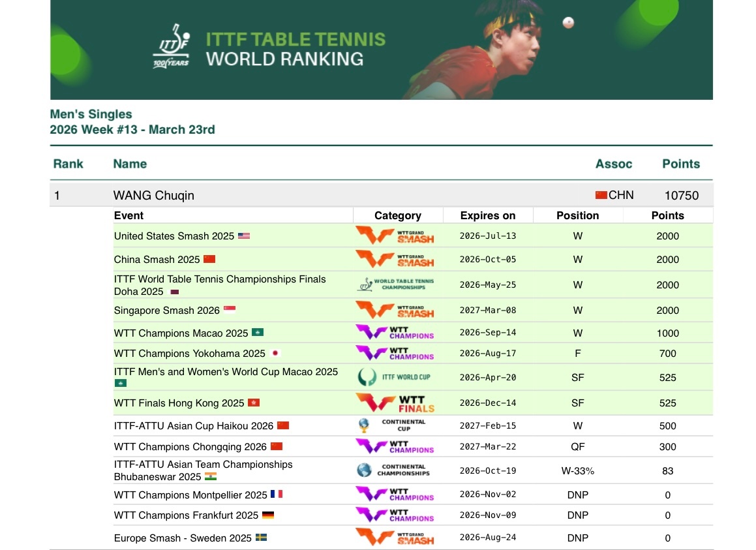Click the Category column header

398,216
